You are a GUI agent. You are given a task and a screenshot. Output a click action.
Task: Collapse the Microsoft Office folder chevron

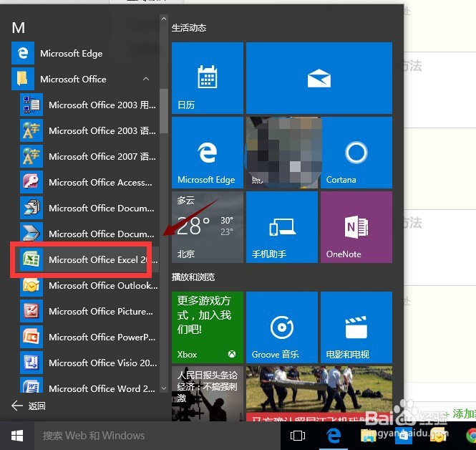(x=146, y=79)
